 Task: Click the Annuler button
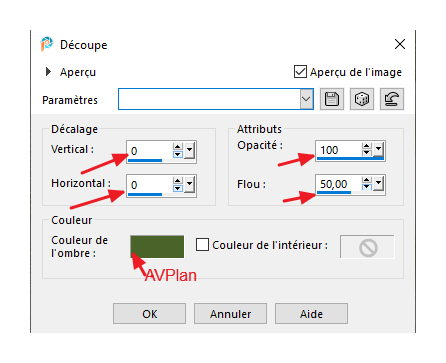pyautogui.click(x=230, y=314)
